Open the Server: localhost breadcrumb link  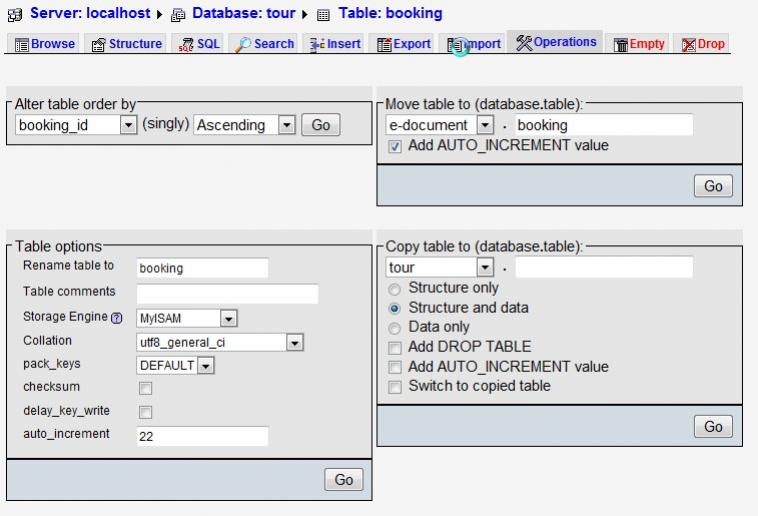(x=90, y=13)
